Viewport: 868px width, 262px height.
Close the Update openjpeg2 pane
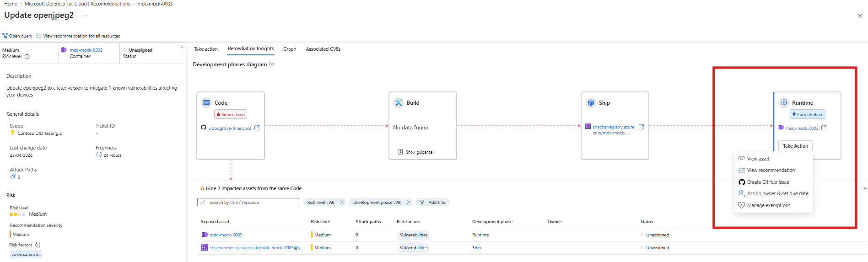click(x=860, y=16)
